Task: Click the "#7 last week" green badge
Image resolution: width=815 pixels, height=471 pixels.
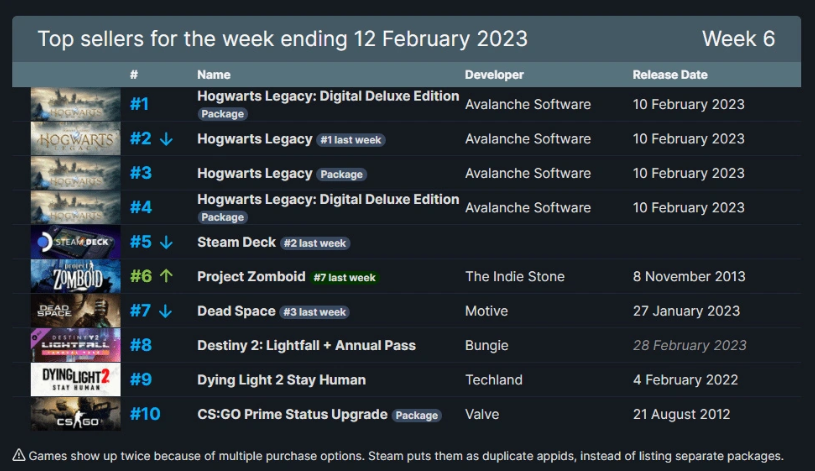Action: (x=343, y=277)
